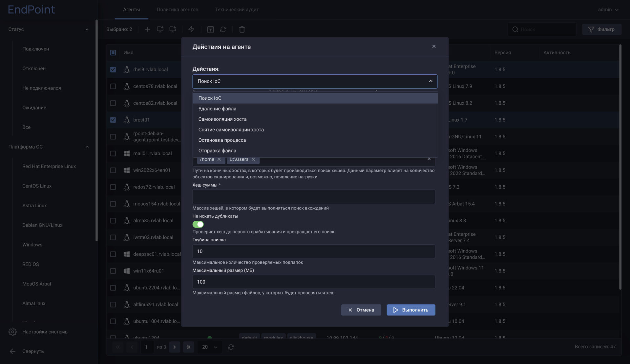
Task: Collapse the Статус sidebar section
Action: coord(87,30)
